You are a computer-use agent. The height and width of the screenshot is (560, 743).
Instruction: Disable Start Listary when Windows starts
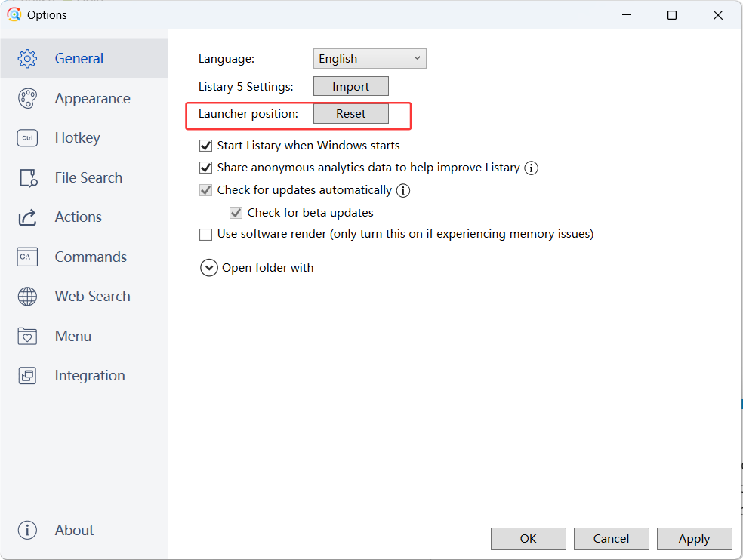(x=205, y=146)
